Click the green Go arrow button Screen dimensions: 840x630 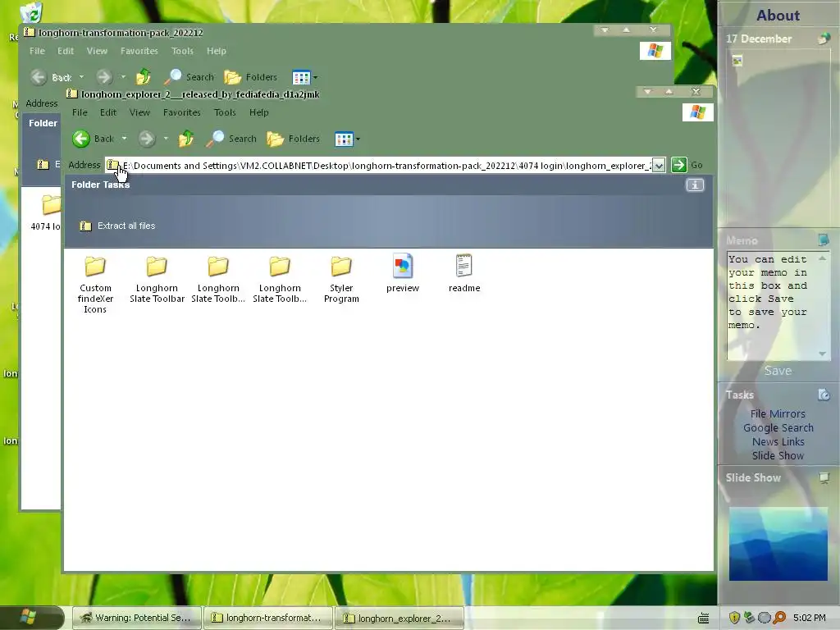(x=678, y=165)
